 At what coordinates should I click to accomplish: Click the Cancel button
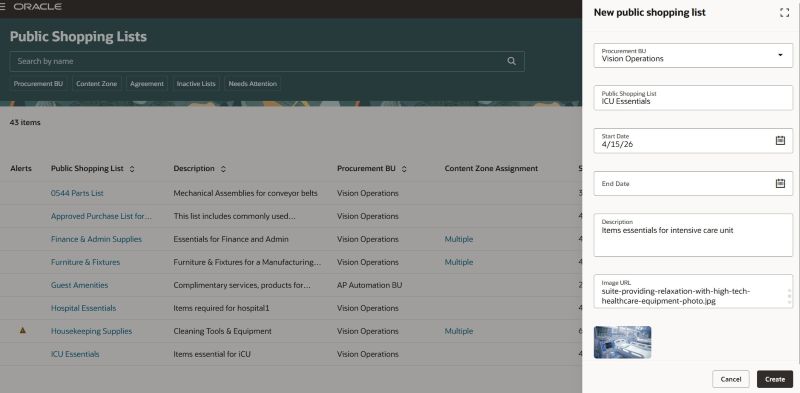point(731,379)
